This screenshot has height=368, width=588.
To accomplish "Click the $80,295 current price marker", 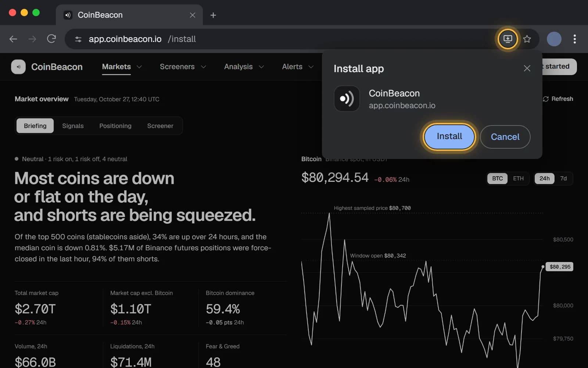I will click(560, 267).
